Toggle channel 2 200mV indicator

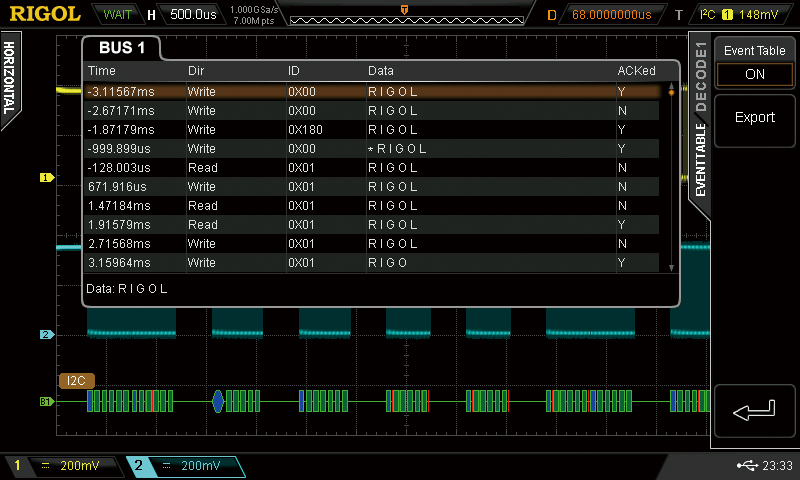click(185, 466)
